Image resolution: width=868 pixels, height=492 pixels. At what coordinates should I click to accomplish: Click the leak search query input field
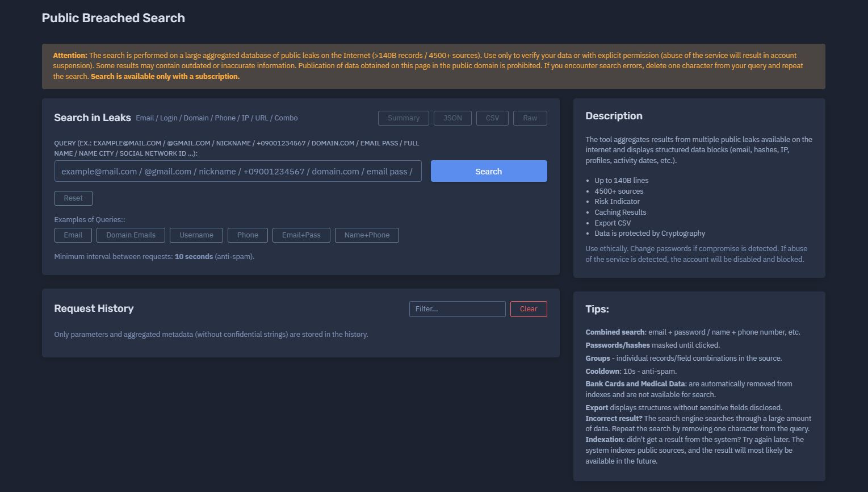(237, 171)
